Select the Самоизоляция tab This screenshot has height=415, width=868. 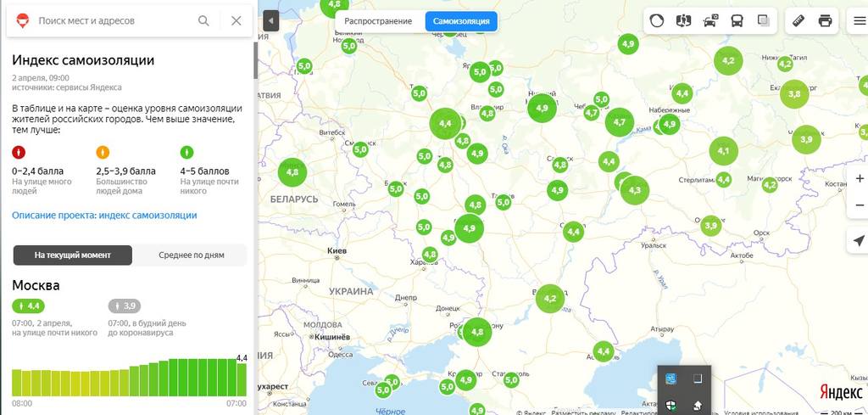tap(461, 21)
